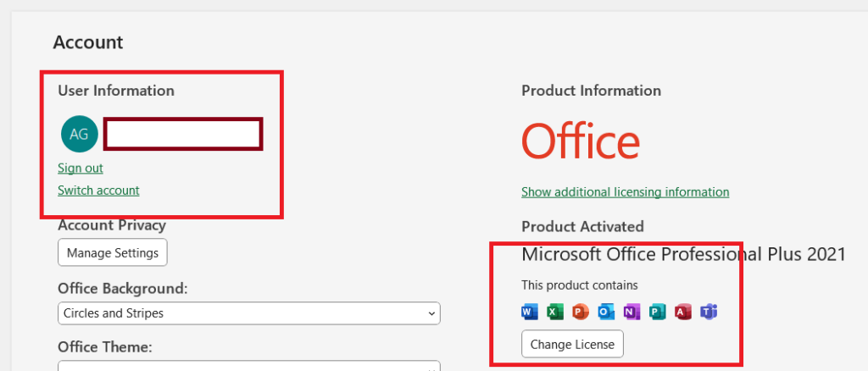Click the Outlook app icon
868x371 pixels.
[x=606, y=313]
